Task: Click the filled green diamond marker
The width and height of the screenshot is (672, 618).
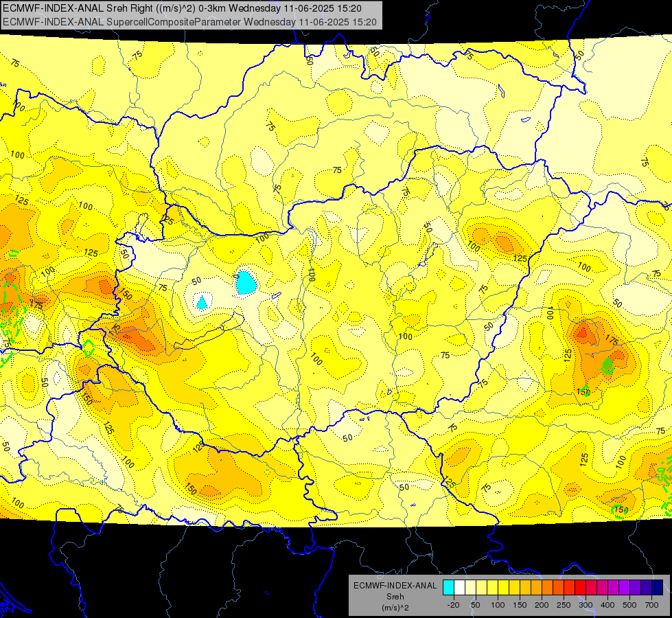Action: pos(607,366)
